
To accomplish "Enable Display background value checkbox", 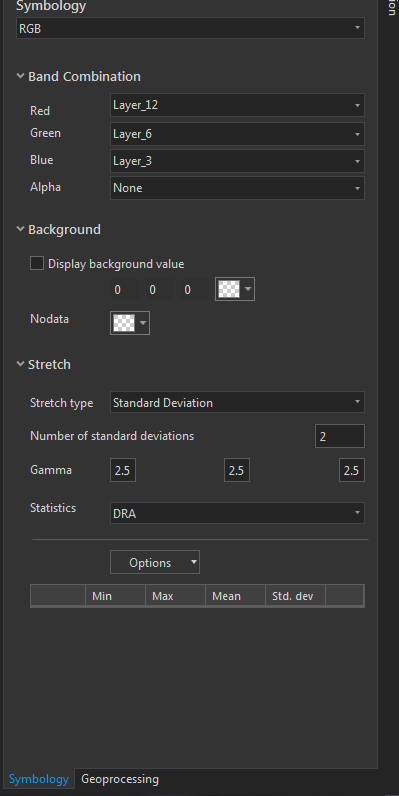I will point(37,263).
